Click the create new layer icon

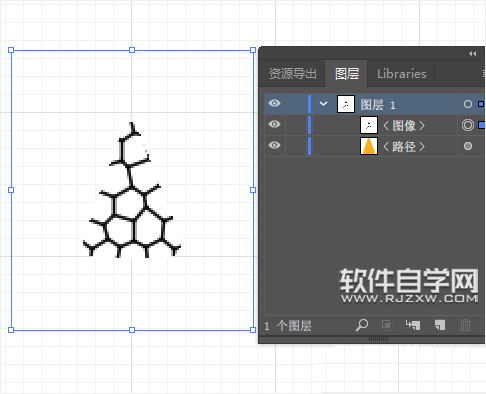pyautogui.click(x=440, y=325)
